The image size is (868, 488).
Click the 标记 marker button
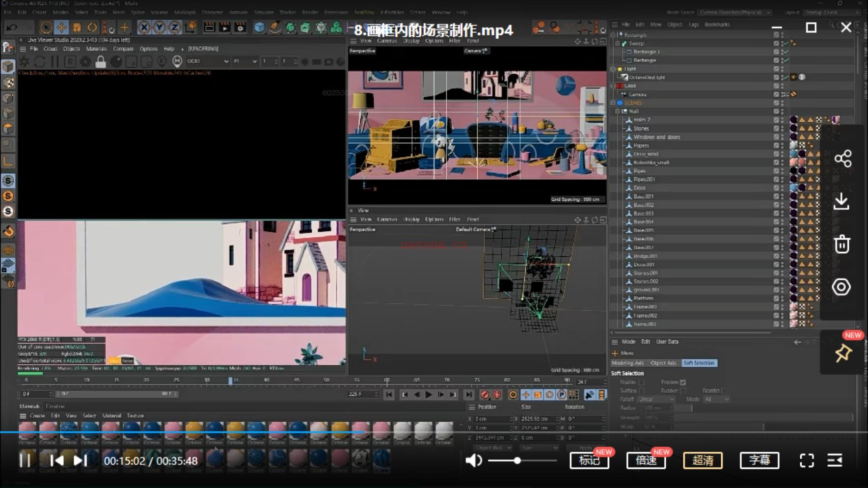[x=589, y=461]
